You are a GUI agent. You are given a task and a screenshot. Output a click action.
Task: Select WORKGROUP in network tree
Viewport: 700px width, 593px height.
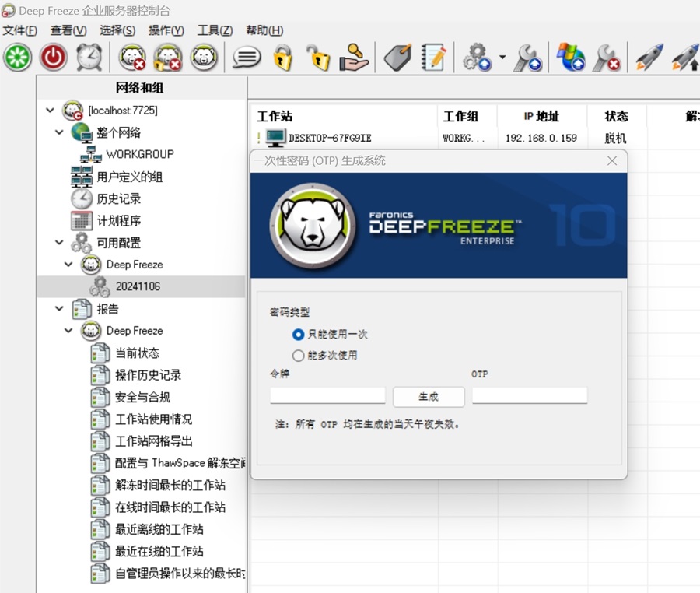(x=140, y=154)
